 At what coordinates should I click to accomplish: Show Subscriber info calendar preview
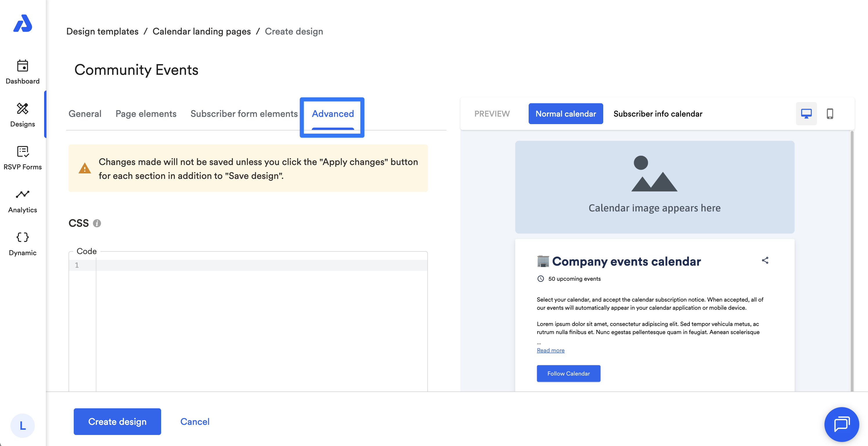pos(658,114)
